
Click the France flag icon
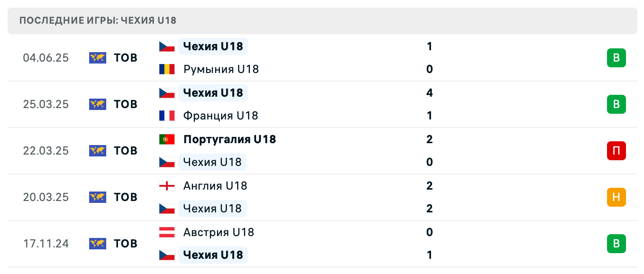(x=166, y=116)
